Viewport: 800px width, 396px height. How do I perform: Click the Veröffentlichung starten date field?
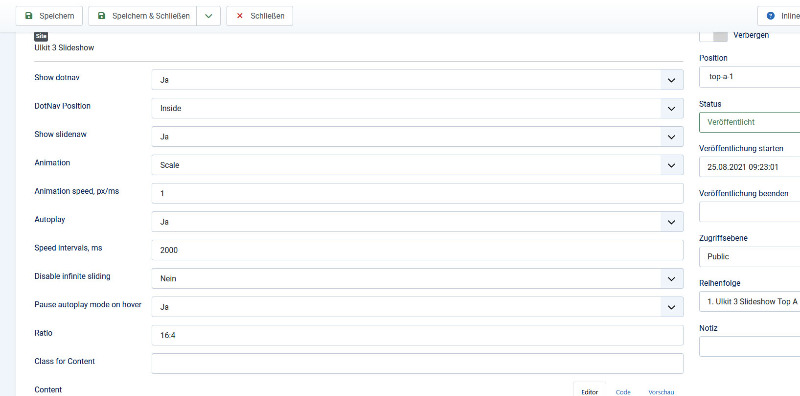(x=749, y=167)
